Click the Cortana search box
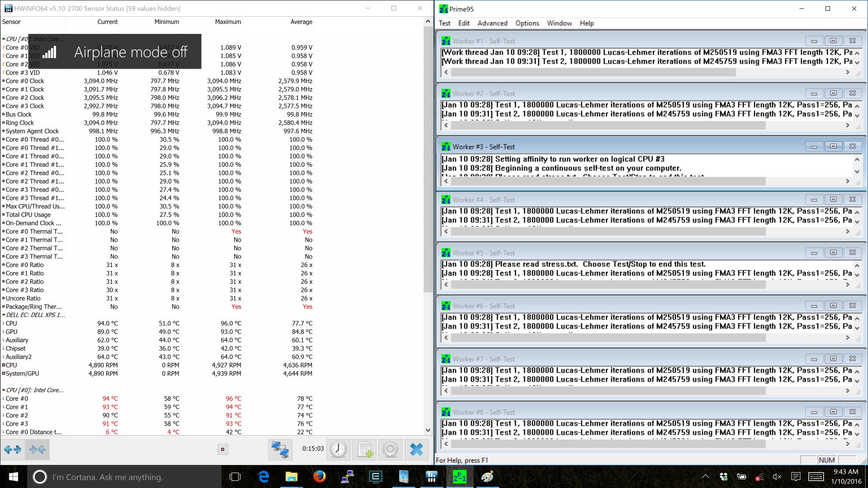The width and height of the screenshot is (868, 488). (124, 477)
